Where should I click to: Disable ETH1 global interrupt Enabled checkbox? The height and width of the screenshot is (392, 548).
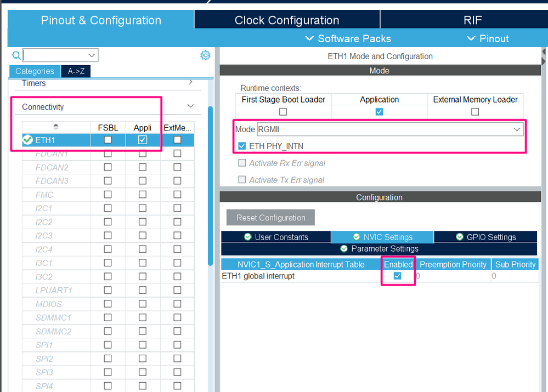[x=397, y=276]
